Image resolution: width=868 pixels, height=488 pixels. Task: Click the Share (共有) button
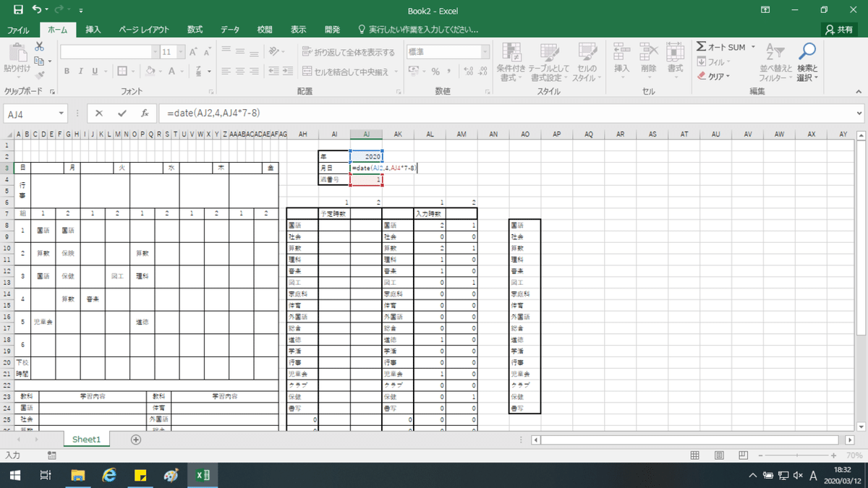point(840,30)
